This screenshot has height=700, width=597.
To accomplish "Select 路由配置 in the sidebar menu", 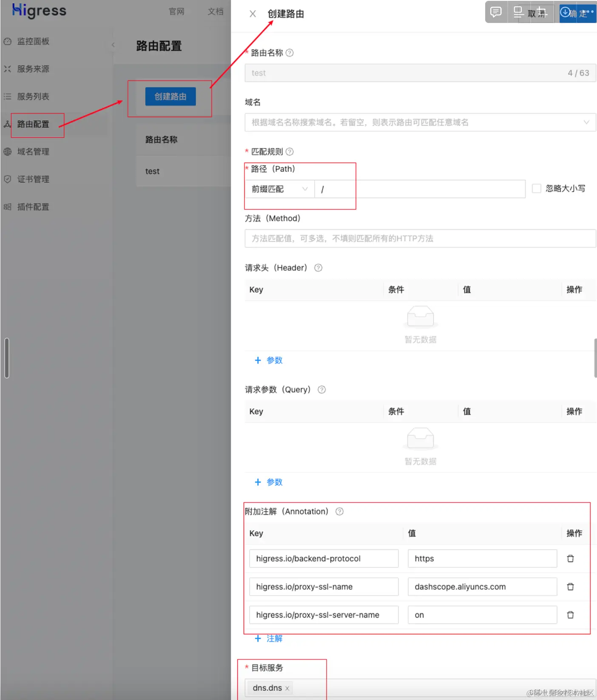I will click(33, 124).
